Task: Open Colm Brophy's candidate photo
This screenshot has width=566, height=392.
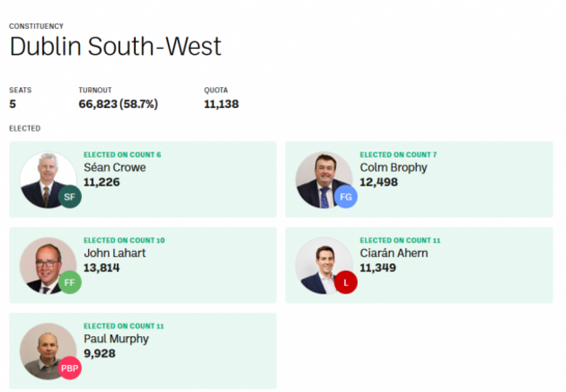Action: pyautogui.click(x=324, y=179)
